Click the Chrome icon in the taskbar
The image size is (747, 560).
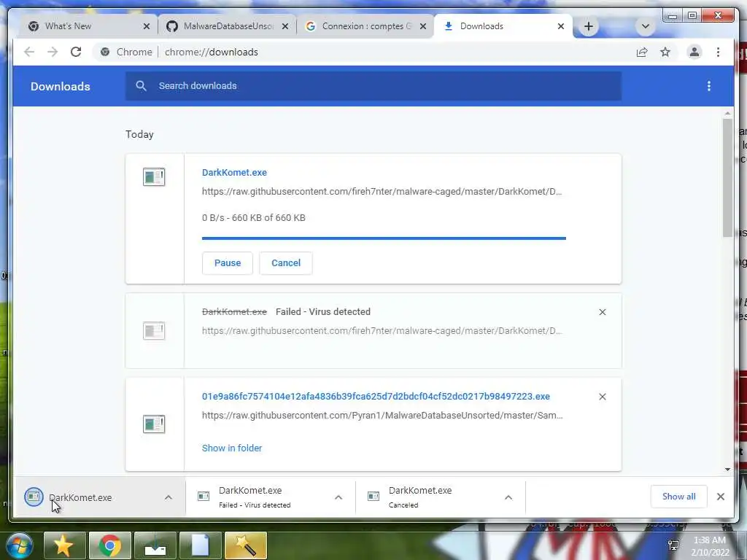click(x=110, y=545)
